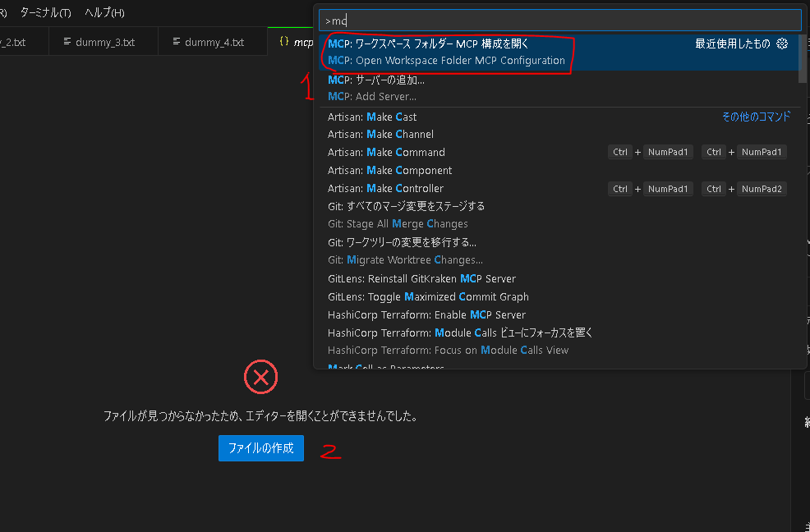Run HashiCorp Terraform: Focus on Module Calls View
The width and height of the screenshot is (810, 532).
(559, 342)
